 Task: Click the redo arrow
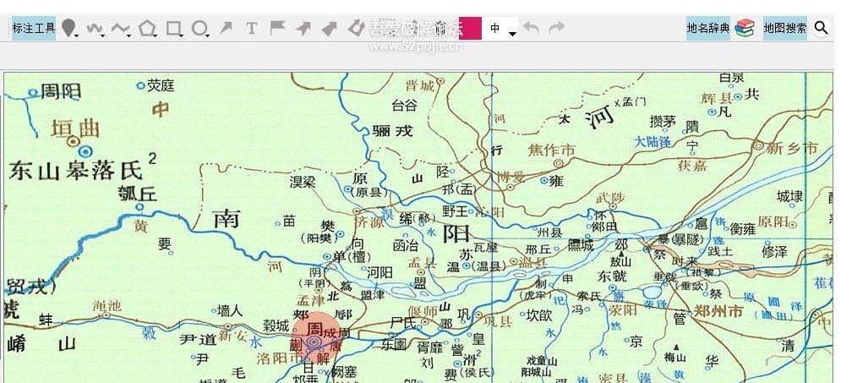click(556, 28)
